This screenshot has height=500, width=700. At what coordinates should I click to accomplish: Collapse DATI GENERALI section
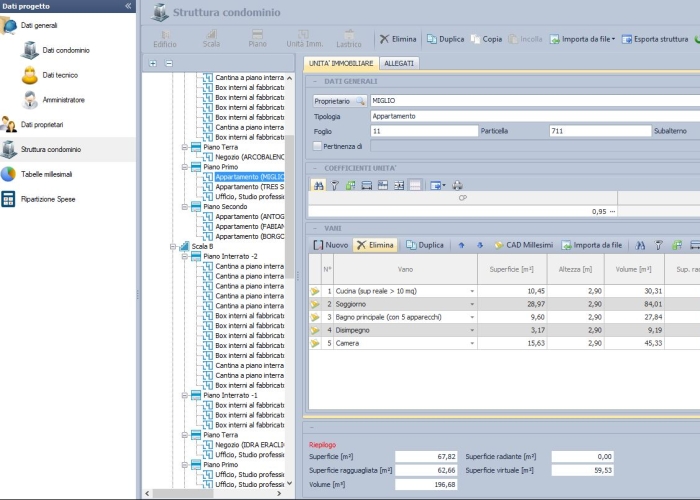315,81
